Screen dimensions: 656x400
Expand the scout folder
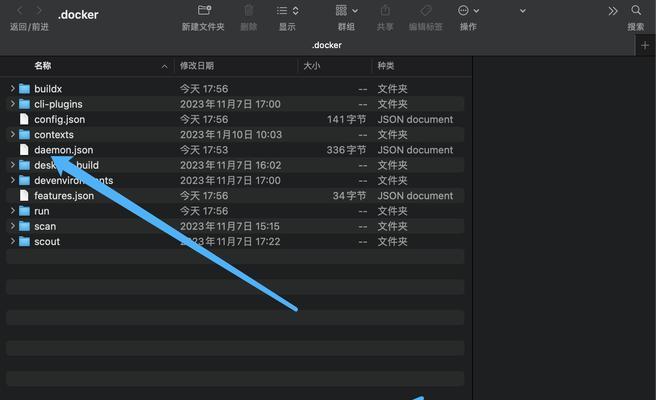pyautogui.click(x=12, y=241)
